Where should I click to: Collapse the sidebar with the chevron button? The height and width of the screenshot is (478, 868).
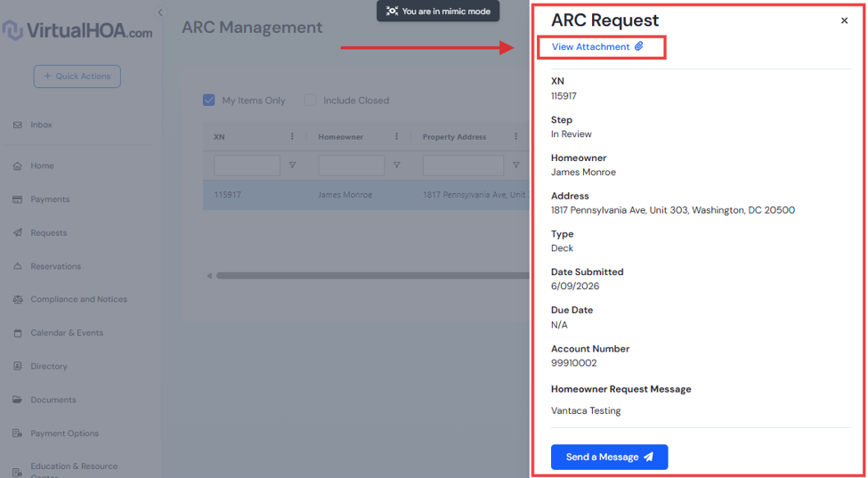(160, 12)
